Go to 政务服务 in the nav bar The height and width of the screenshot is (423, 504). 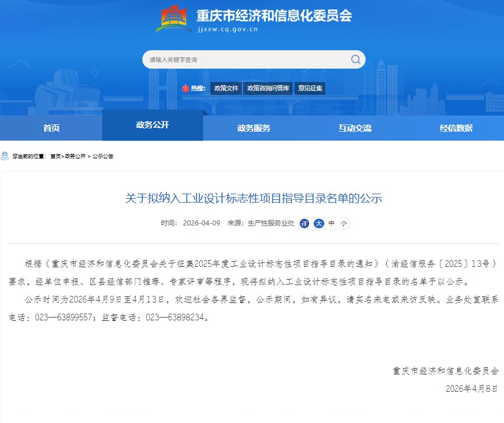(253, 128)
